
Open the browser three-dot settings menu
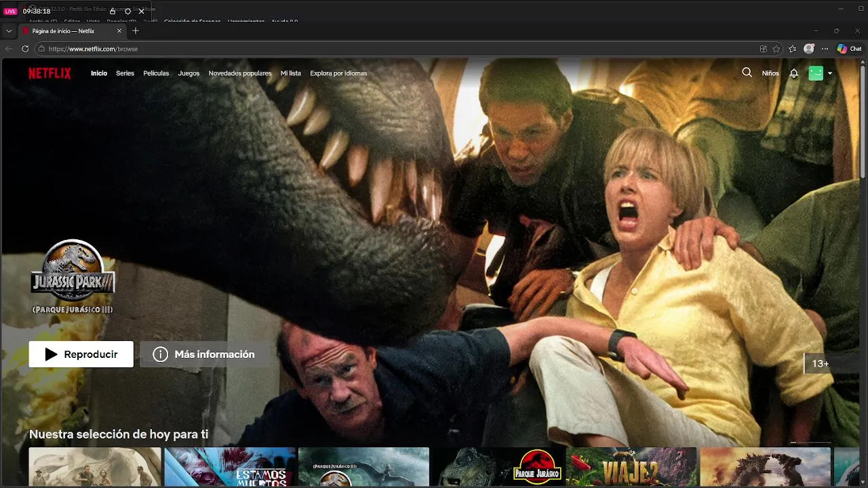pyautogui.click(x=825, y=49)
